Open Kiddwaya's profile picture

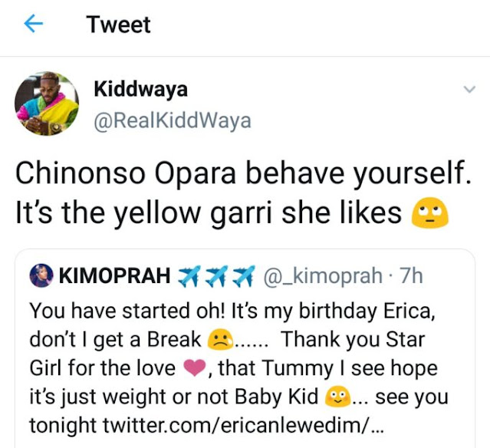(x=47, y=104)
